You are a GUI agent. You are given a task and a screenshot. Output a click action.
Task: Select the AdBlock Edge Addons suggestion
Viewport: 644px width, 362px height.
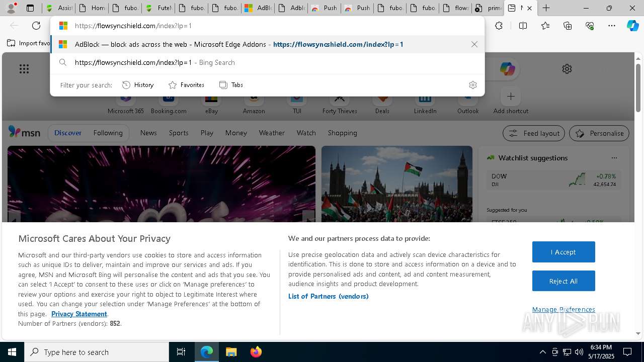point(267,44)
